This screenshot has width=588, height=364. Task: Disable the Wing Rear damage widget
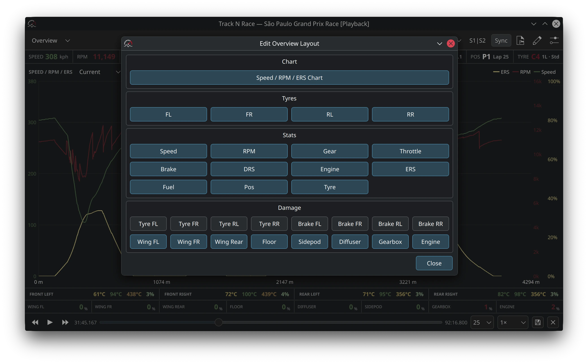229,241
